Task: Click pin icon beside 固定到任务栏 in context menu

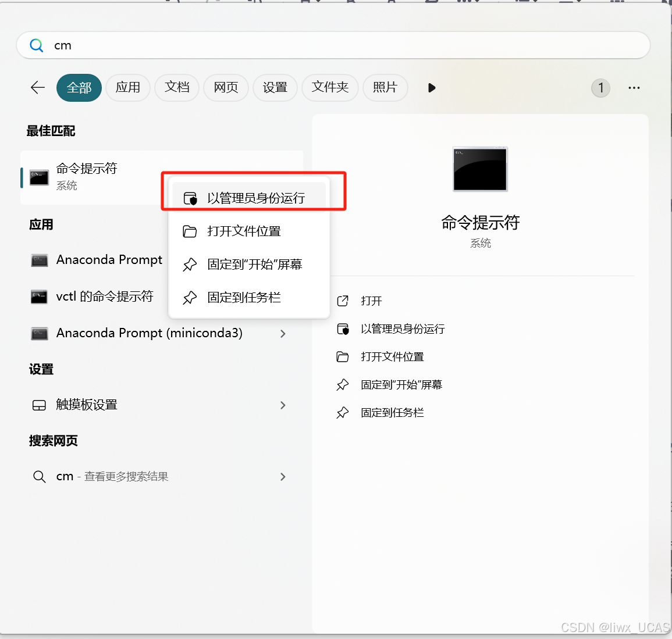Action: coord(190,297)
